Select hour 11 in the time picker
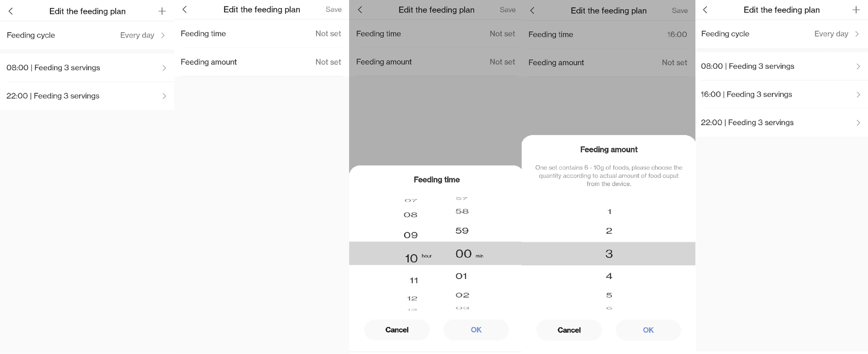This screenshot has height=354, width=868. [414, 280]
